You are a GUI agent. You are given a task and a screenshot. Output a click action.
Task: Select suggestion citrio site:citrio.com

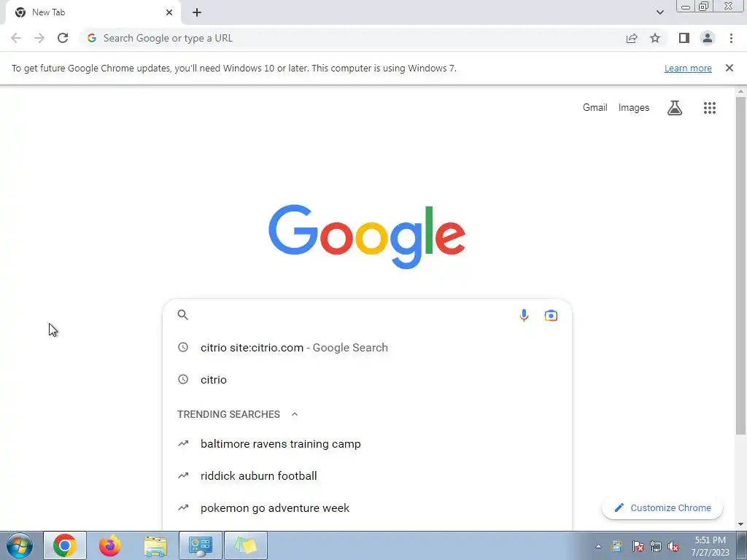367,348
